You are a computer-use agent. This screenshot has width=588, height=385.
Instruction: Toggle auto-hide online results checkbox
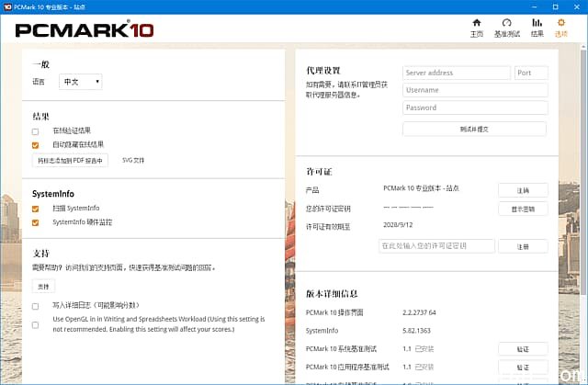pyautogui.click(x=35, y=145)
